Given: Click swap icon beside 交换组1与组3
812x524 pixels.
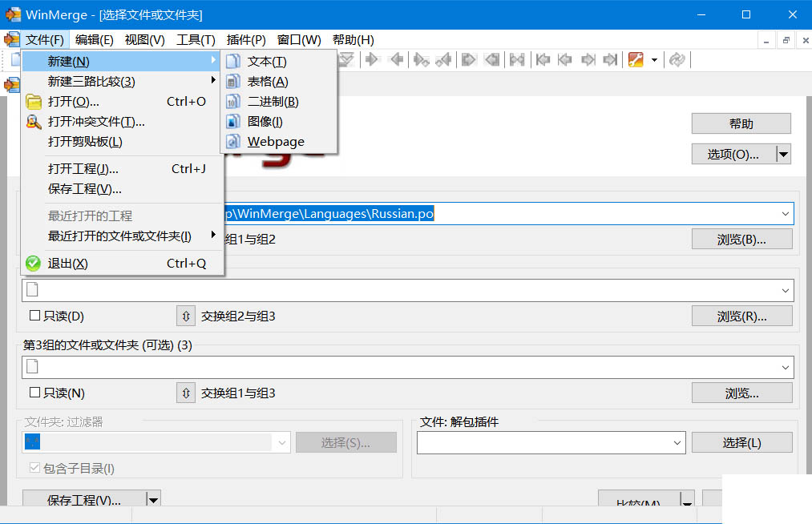Looking at the screenshot, I should click(x=186, y=393).
